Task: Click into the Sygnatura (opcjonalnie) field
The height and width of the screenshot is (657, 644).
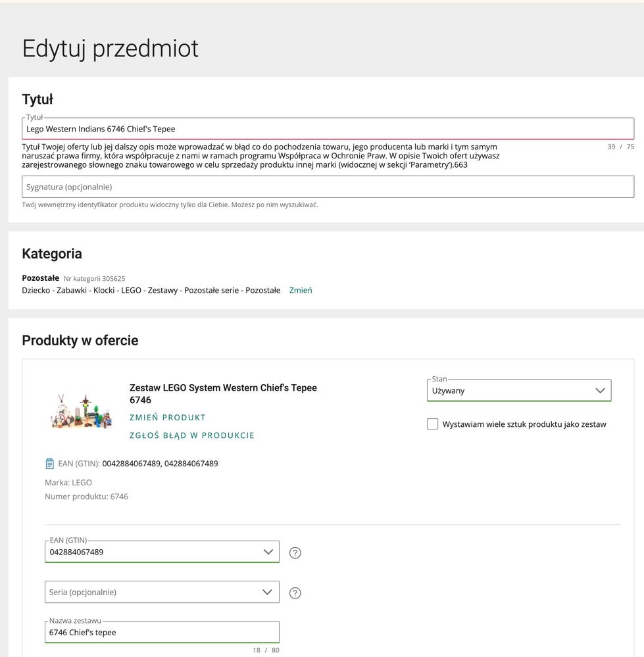Action: click(328, 187)
